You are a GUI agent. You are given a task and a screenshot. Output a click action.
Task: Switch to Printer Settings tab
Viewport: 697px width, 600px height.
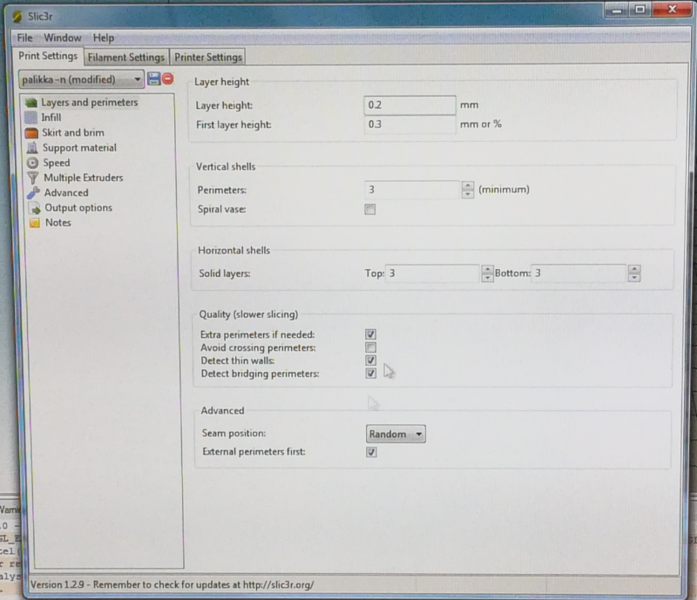point(208,57)
